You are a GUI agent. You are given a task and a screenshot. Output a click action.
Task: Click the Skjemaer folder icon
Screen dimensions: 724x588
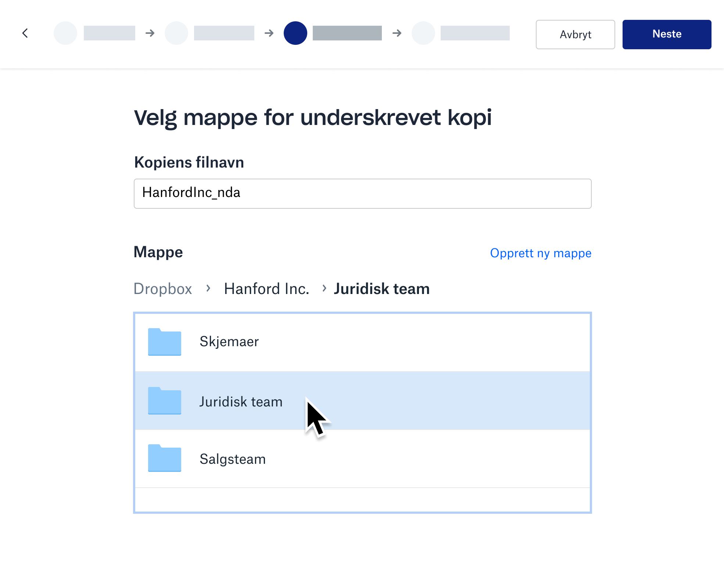[x=165, y=342]
